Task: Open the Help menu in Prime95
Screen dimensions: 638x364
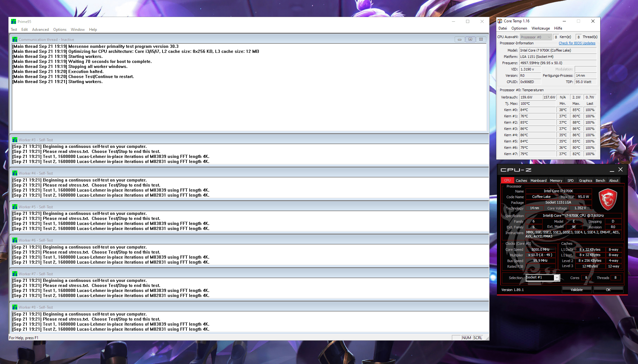Action: click(x=93, y=30)
